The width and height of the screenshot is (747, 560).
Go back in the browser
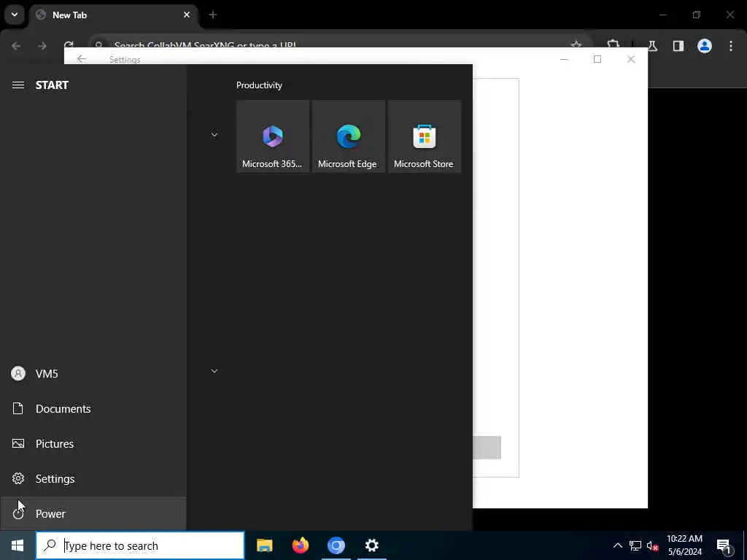coord(16,46)
